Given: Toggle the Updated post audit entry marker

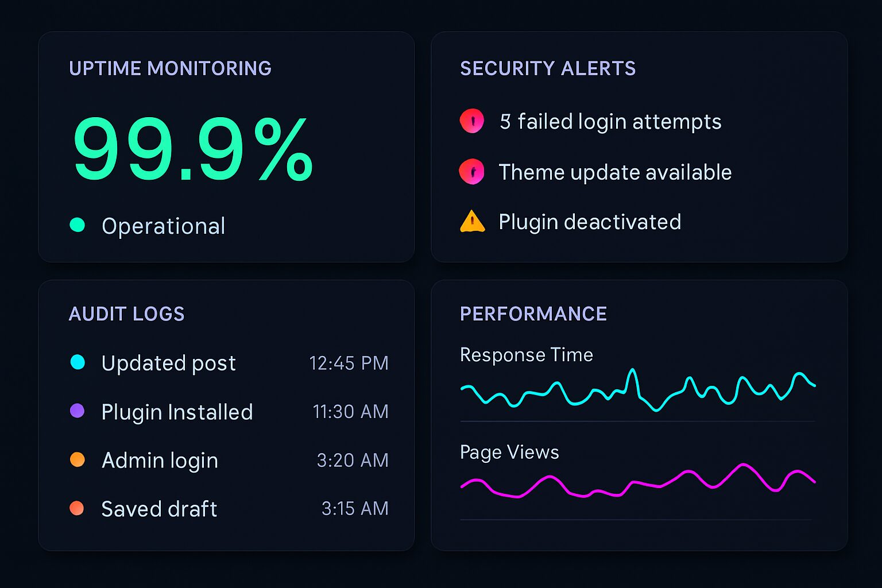Looking at the screenshot, I should click(79, 362).
